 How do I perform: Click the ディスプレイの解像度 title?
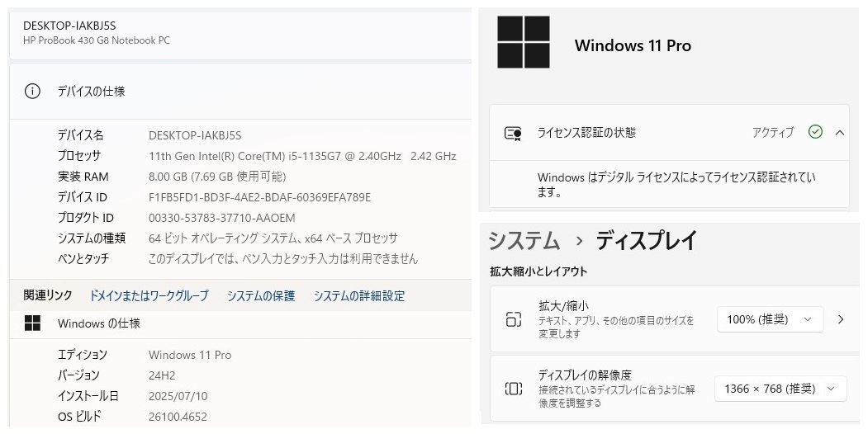[585, 375]
